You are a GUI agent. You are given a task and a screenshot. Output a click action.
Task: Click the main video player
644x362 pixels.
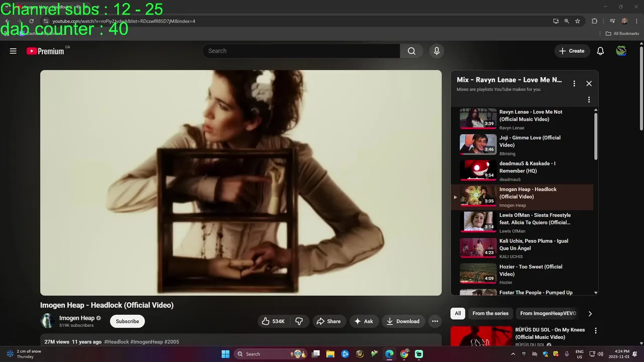[x=241, y=183]
